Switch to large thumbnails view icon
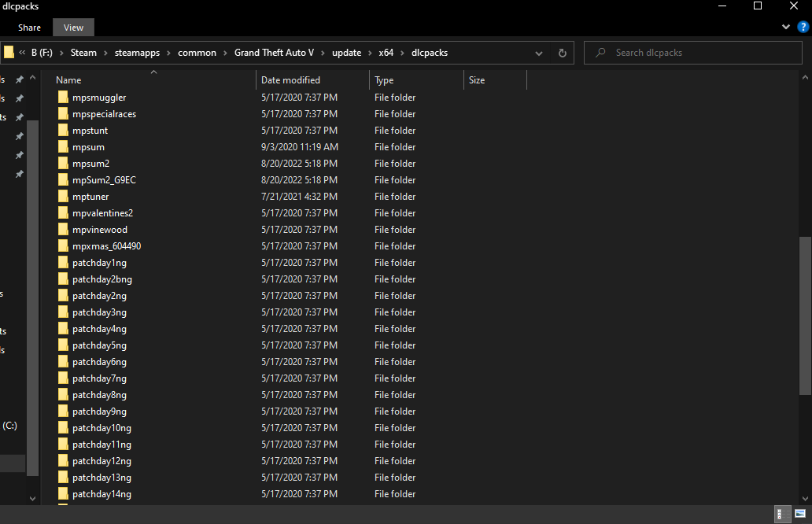This screenshot has height=524, width=812. point(800,514)
